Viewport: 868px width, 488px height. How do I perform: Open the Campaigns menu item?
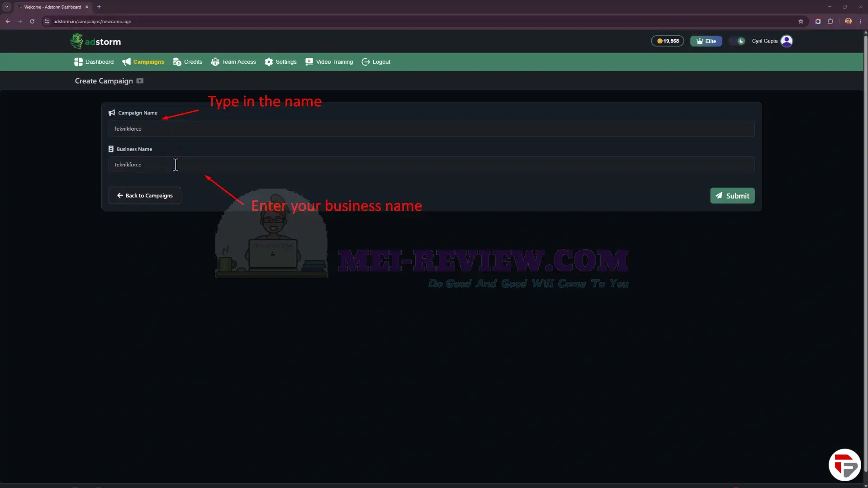pyautogui.click(x=143, y=62)
